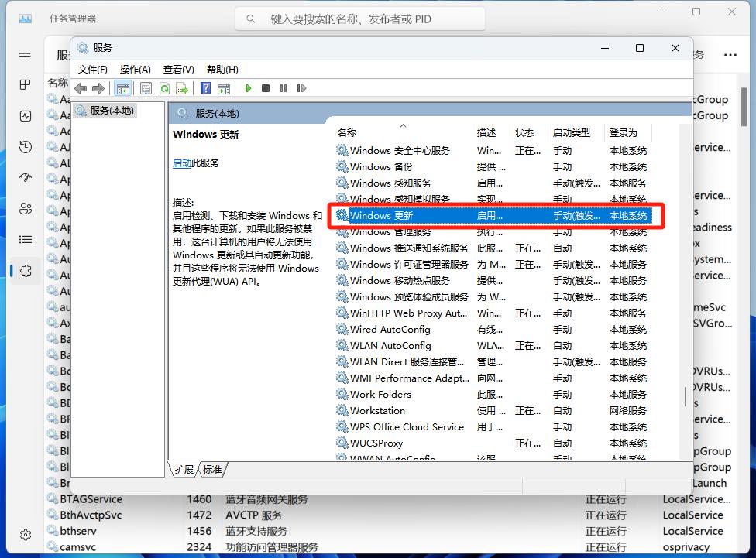This screenshot has width=756, height=558.
Task: Open Startup apps in Task Manager sidebar
Action: pyautogui.click(x=25, y=178)
